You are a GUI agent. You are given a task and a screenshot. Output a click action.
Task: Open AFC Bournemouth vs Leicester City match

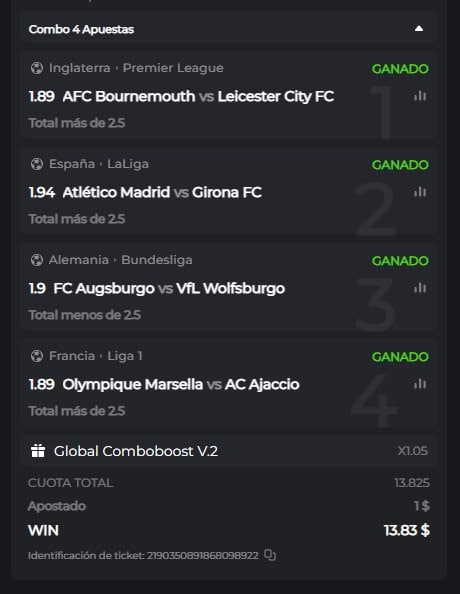(x=198, y=96)
